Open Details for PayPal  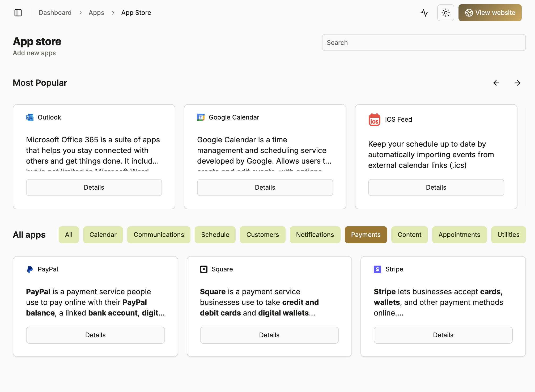click(x=95, y=335)
